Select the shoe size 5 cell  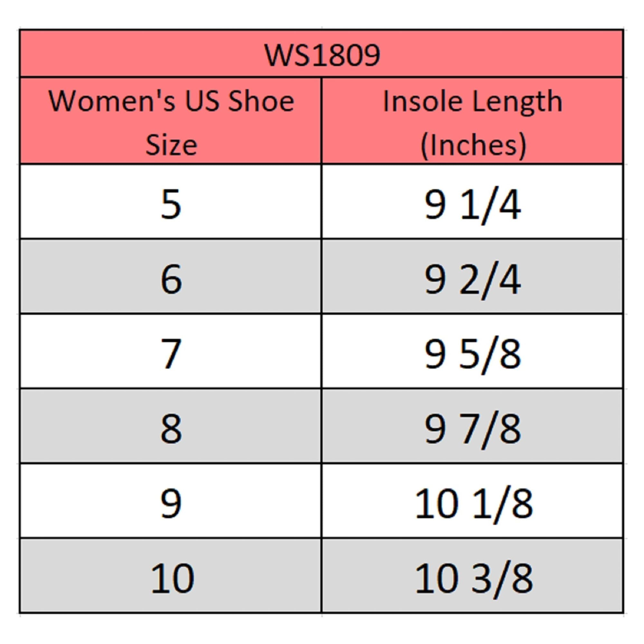click(171, 201)
